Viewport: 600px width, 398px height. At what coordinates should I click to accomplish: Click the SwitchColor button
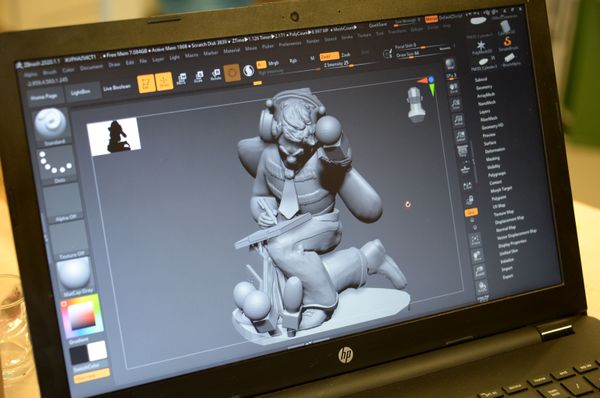(x=86, y=367)
